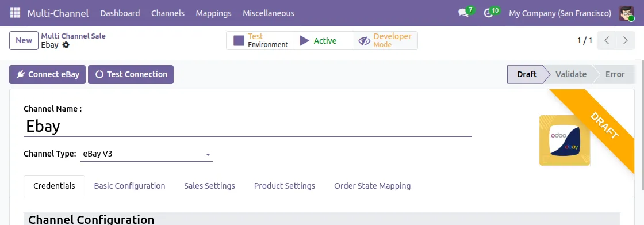The height and width of the screenshot is (225, 644).
Task: Go to the next record arrow
Action: (x=626, y=40)
